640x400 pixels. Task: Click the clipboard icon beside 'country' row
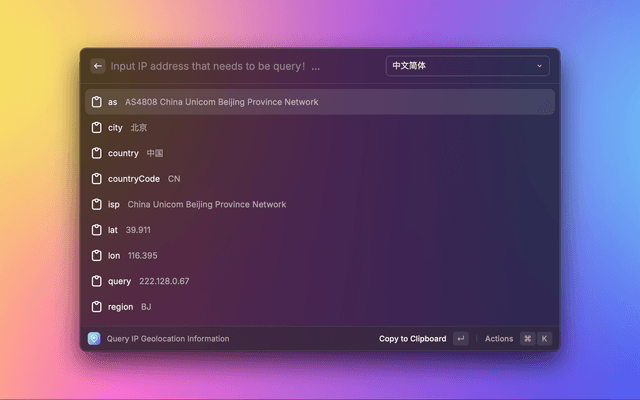(x=97, y=153)
